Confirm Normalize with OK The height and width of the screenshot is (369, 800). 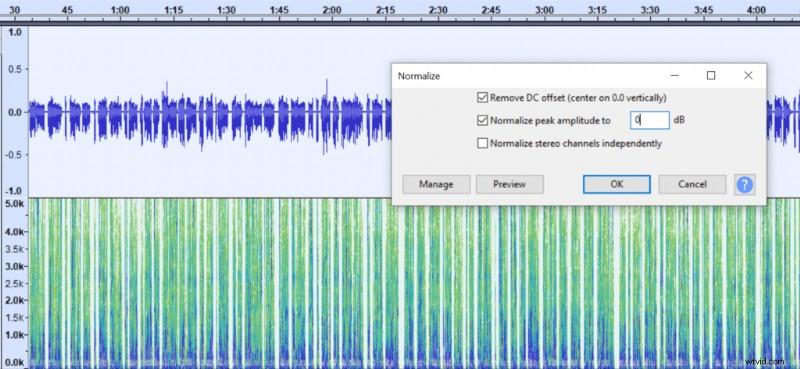tap(617, 184)
